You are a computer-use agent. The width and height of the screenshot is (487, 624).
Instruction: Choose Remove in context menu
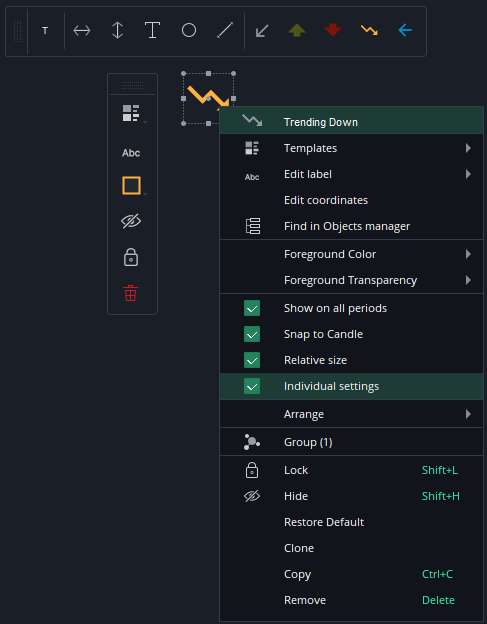coord(351,600)
